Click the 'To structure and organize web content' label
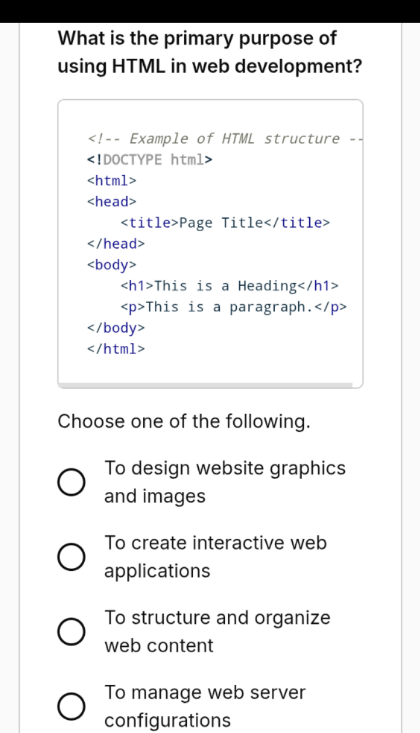The image size is (420, 733). point(217,632)
